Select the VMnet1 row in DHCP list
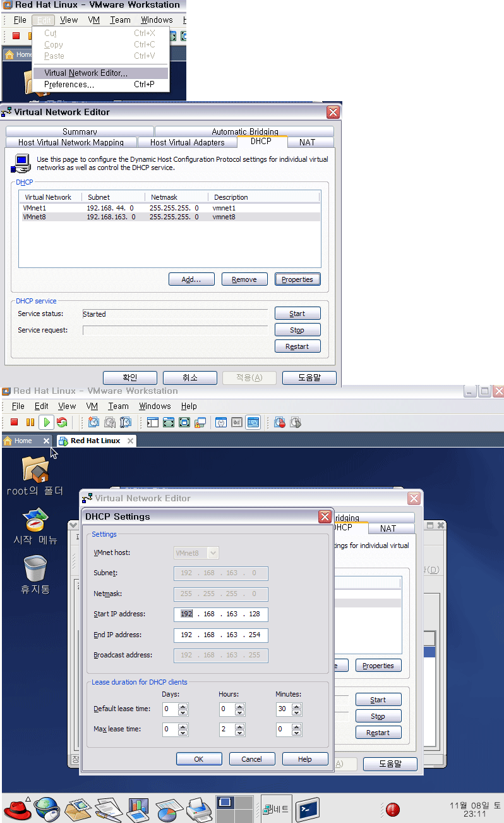Image resolution: width=504 pixels, height=823 pixels. [169, 208]
